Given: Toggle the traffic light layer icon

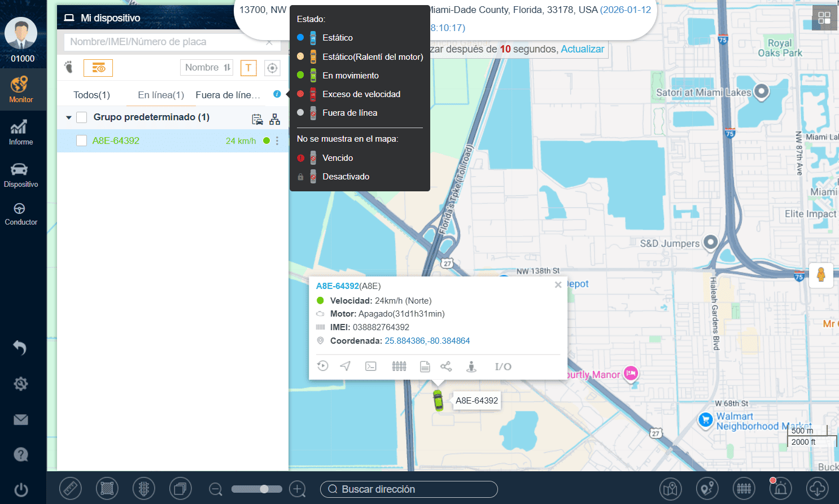Looking at the screenshot, I should click(143, 488).
